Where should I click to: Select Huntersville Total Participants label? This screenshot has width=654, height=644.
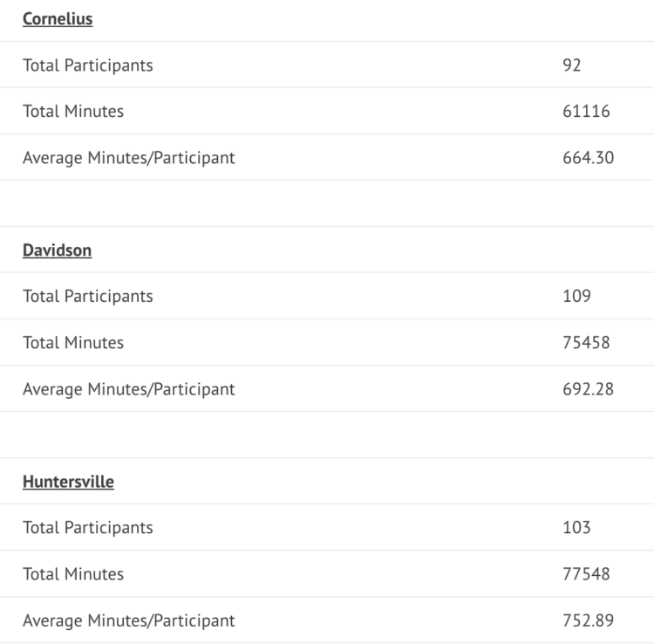pyautogui.click(x=88, y=528)
